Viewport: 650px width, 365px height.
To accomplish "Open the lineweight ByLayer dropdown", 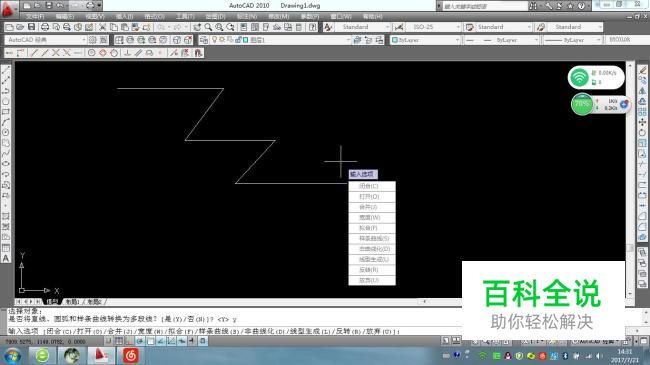I will click(573, 40).
